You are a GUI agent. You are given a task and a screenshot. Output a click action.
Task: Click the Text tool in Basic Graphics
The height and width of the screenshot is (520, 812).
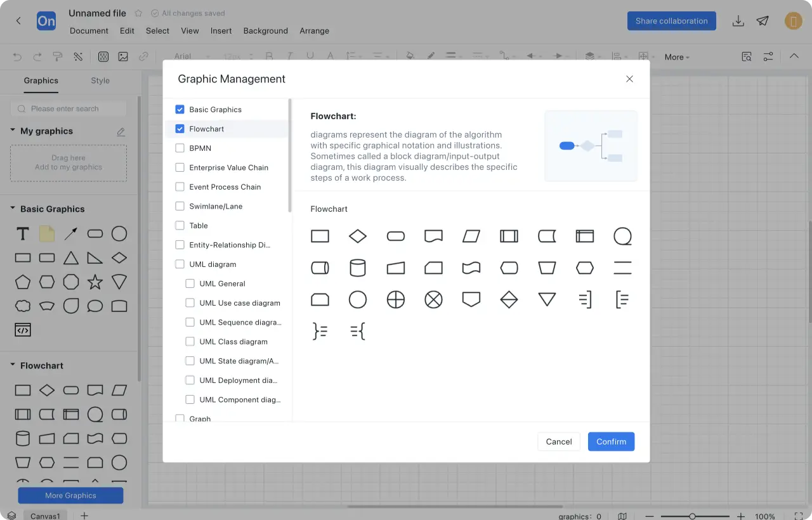23,234
